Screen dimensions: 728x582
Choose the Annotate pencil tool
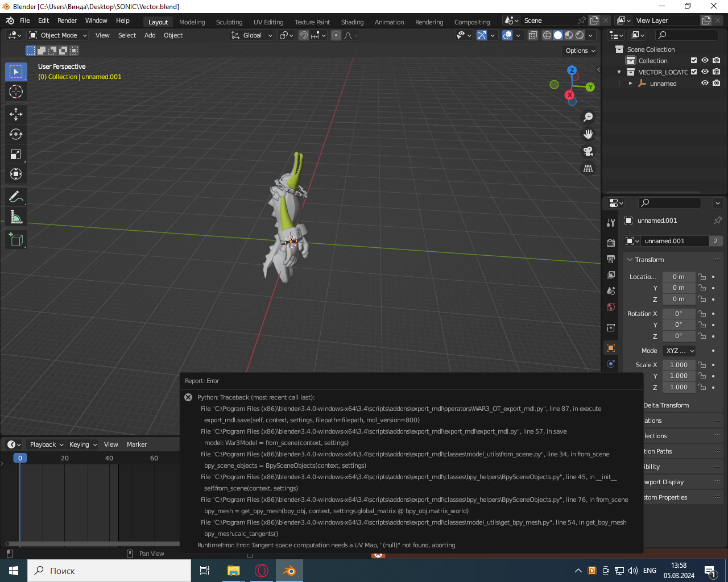[x=16, y=197]
